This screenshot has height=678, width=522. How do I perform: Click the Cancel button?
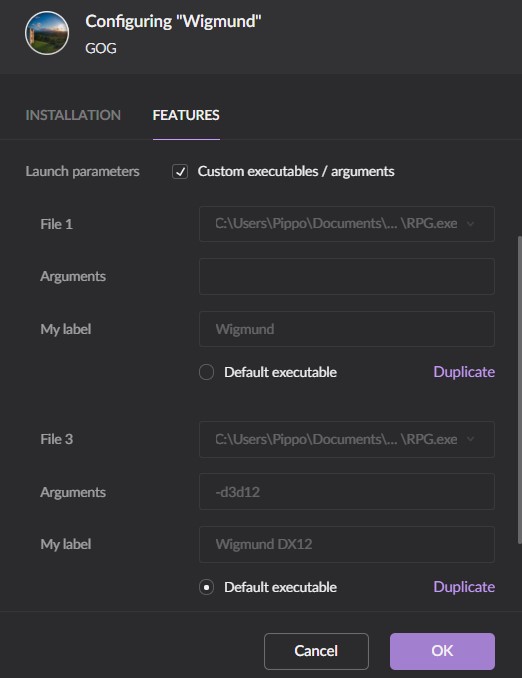(316, 651)
